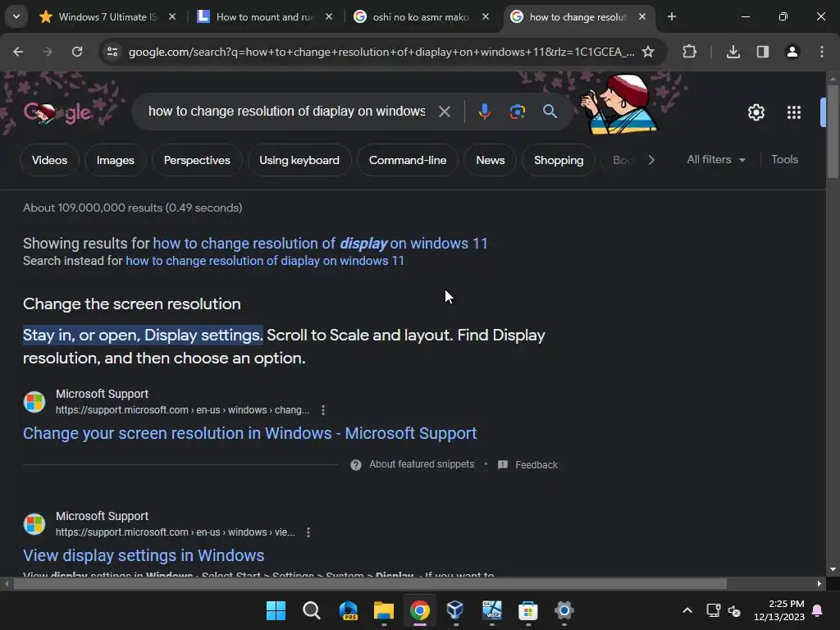Screen dimensions: 840x630
Task: Launch File Explorer from the taskbar
Action: pos(384,610)
